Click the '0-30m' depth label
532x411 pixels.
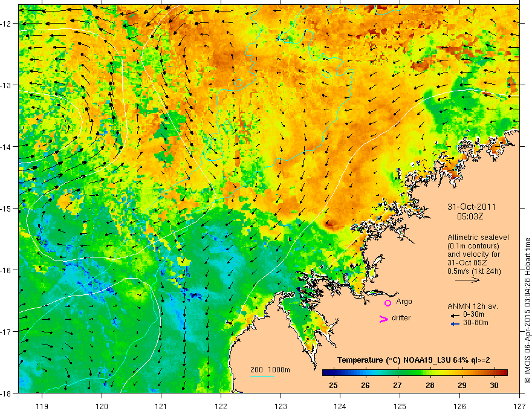[x=473, y=314]
